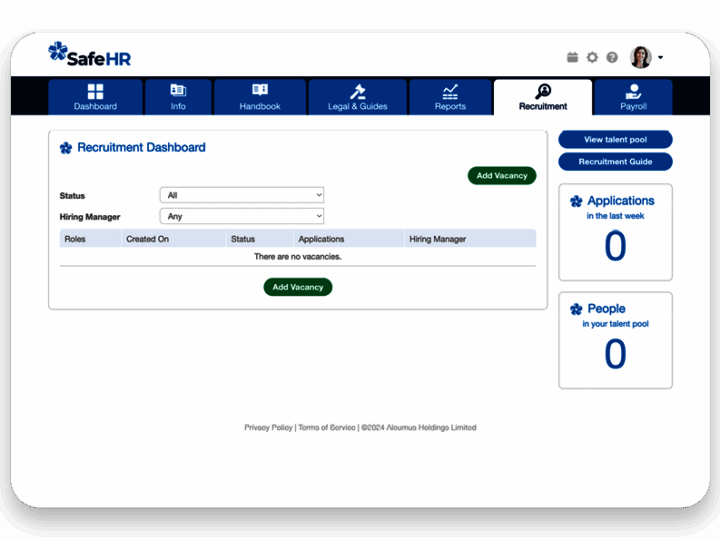This screenshot has height=540, width=720.
Task: Open the Terms of Service link
Action: click(x=327, y=428)
